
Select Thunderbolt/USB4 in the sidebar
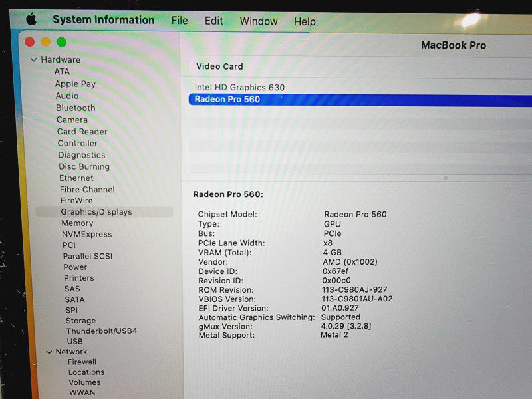pyautogui.click(x=102, y=331)
